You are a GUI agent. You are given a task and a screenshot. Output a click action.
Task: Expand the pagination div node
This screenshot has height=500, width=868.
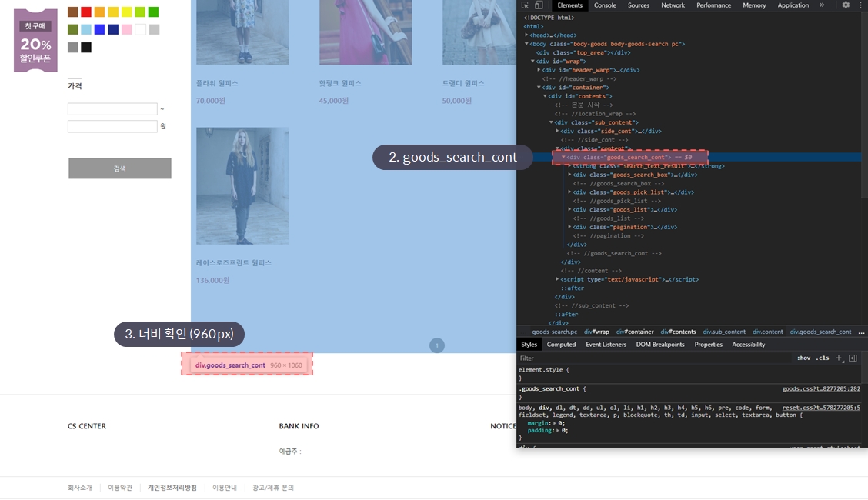tap(570, 227)
